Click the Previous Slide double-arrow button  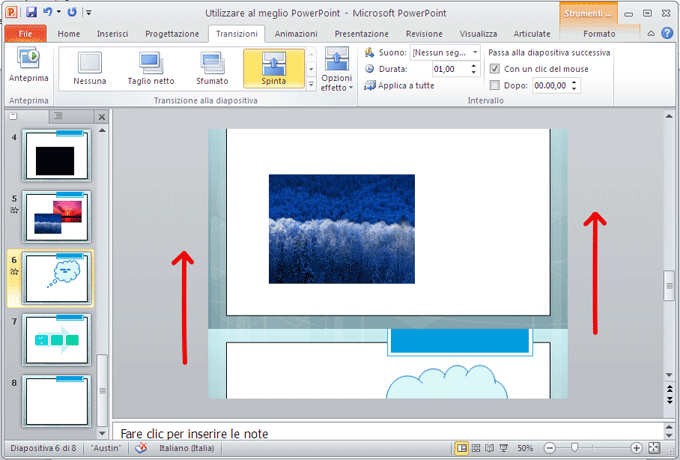click(x=670, y=389)
